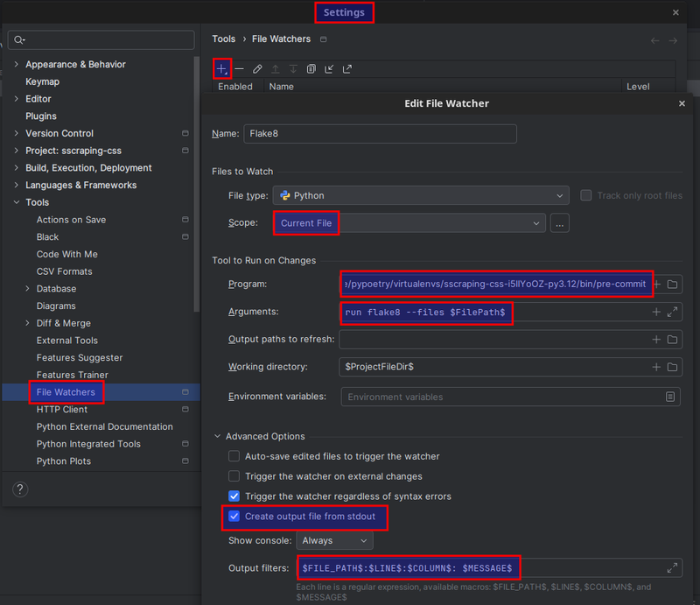This screenshot has width=700, height=605.
Task: Open Python Integrated Tools settings
Action: pos(88,444)
